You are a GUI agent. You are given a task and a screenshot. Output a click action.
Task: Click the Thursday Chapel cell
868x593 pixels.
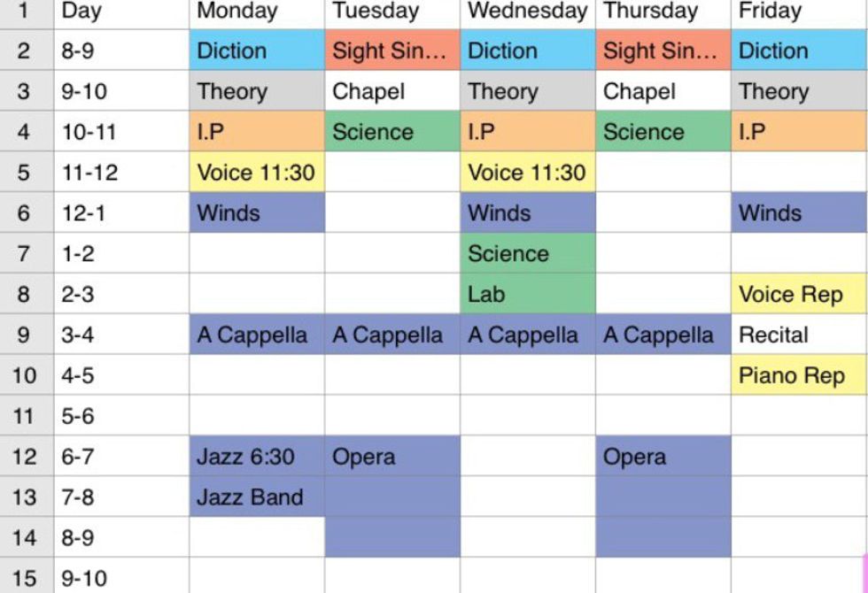pos(663,91)
